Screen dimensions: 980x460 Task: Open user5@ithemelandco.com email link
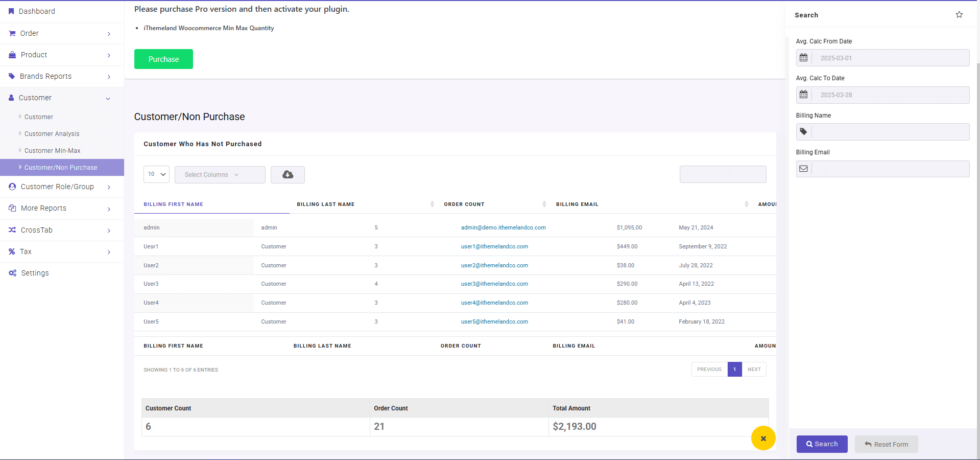(494, 321)
